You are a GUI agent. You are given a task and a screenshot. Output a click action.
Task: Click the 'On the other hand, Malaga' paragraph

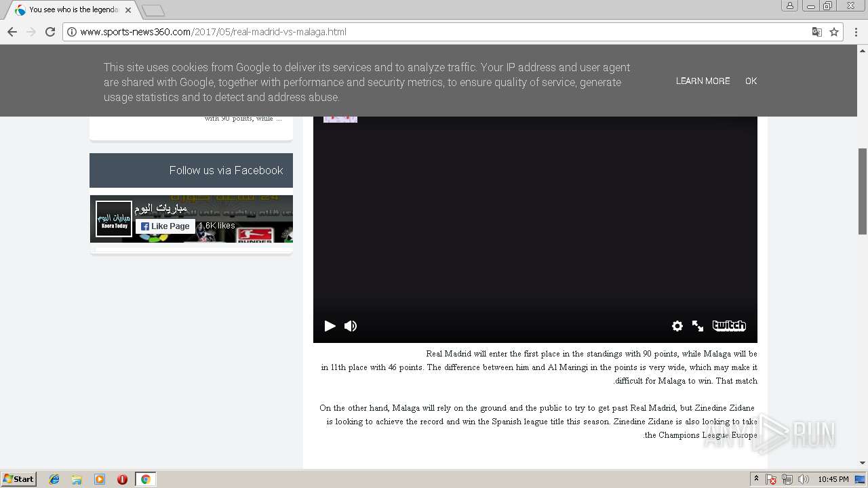coord(538,422)
